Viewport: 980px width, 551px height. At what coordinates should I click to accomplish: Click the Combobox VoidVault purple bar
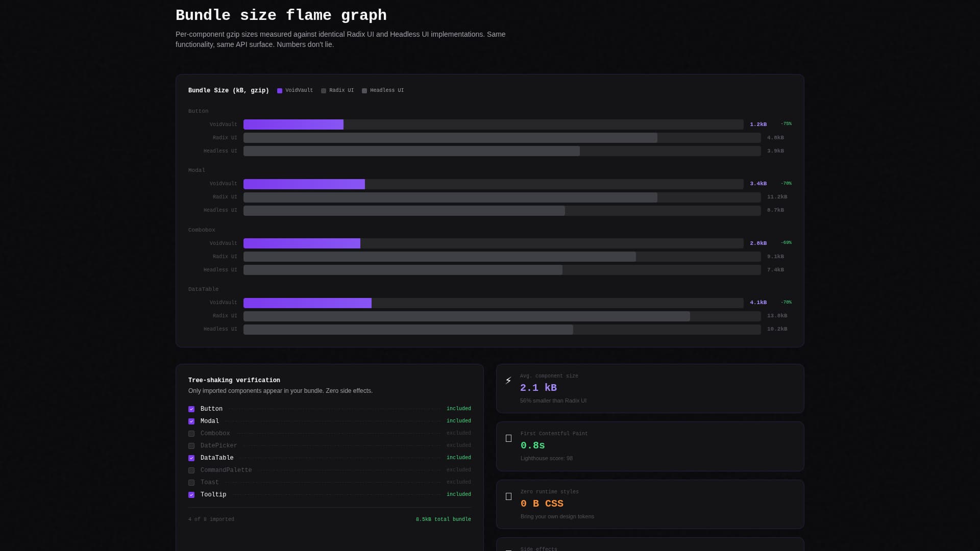tap(302, 243)
